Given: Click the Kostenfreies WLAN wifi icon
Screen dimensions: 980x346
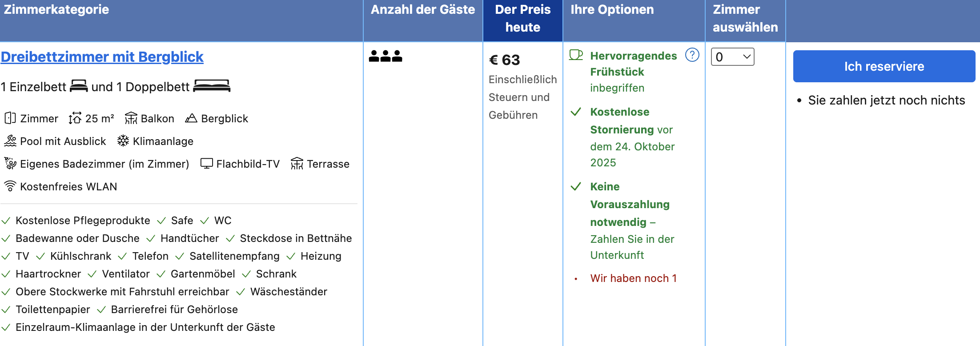Looking at the screenshot, I should (x=10, y=186).
